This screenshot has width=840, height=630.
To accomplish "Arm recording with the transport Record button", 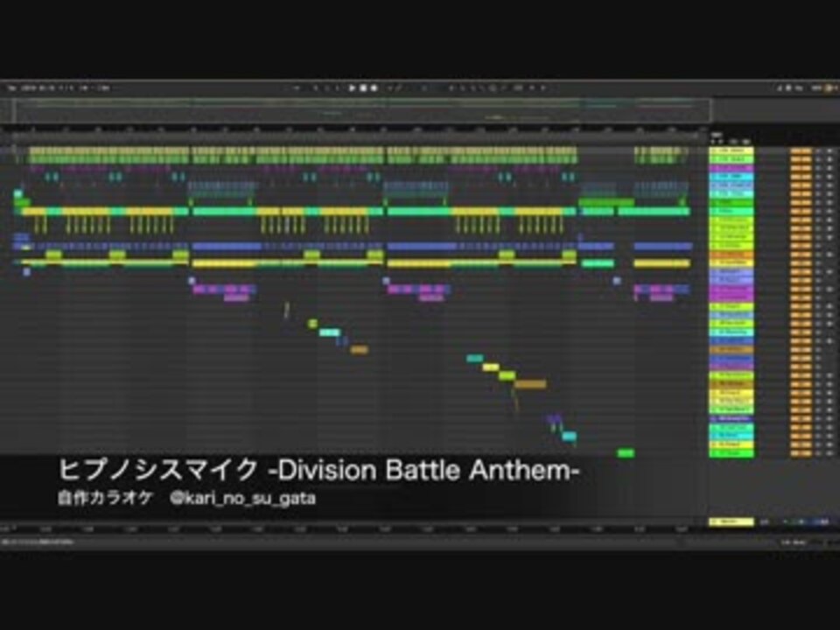I will [x=374, y=87].
